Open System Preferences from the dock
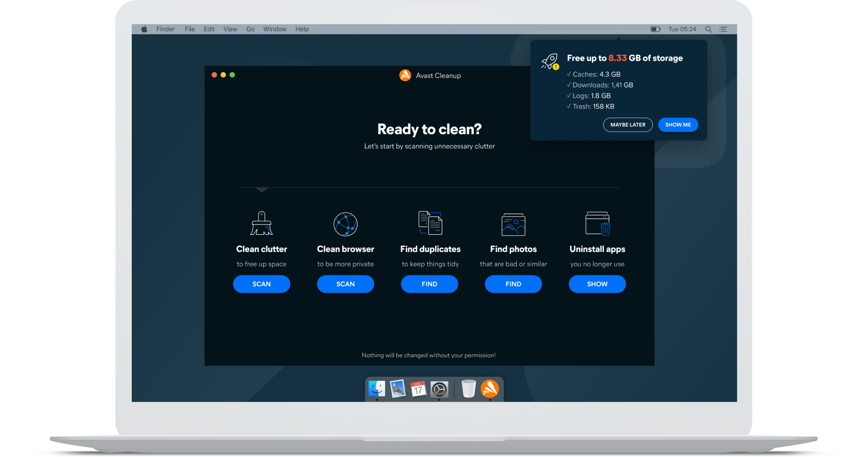The image size is (868, 457). (x=439, y=389)
